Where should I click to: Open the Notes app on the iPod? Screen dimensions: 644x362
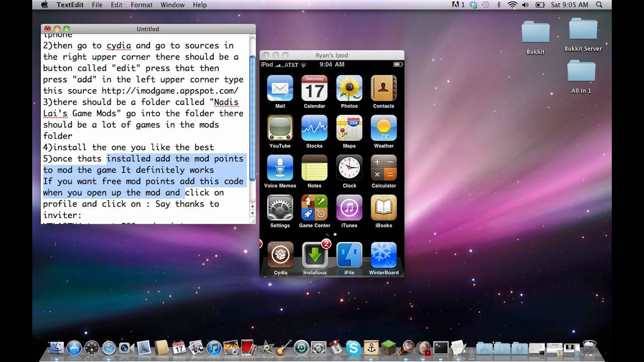coord(314,168)
